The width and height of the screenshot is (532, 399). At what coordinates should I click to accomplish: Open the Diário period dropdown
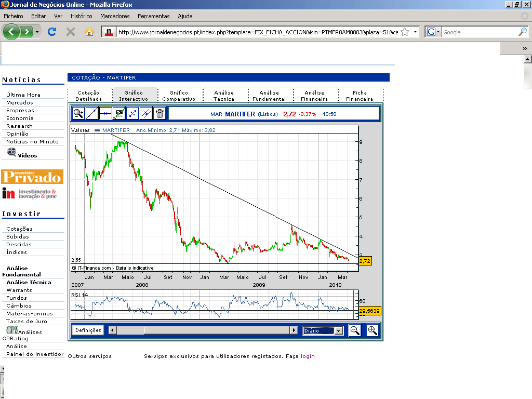(339, 331)
